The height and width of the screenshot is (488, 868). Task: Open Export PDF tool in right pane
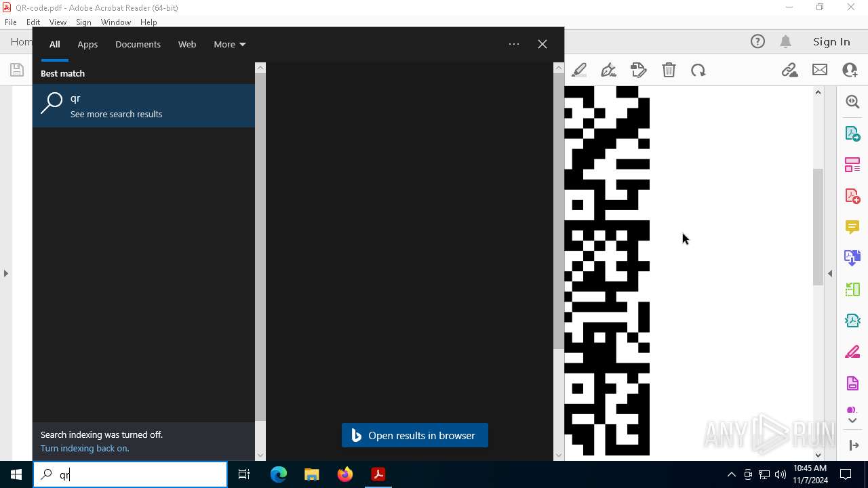[x=852, y=133]
